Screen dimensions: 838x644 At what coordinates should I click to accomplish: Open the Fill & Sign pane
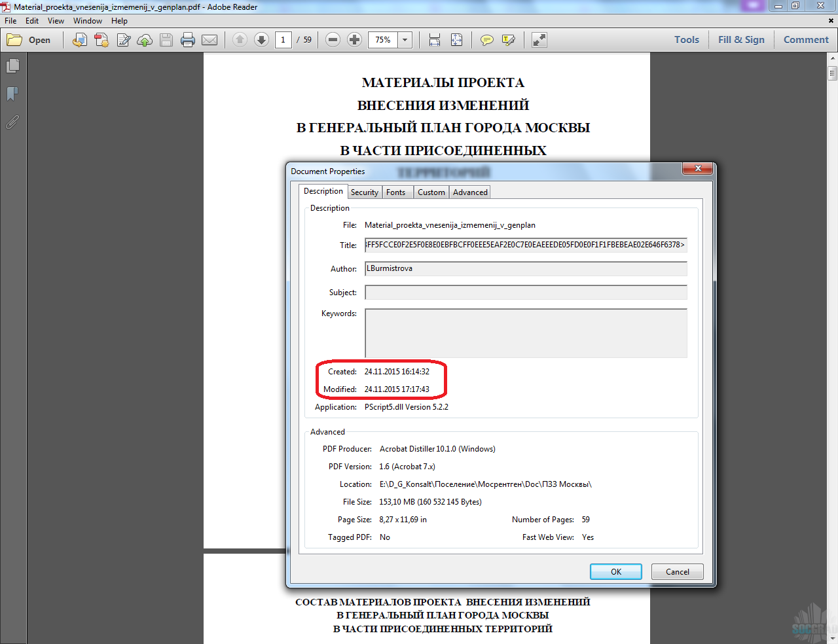pos(741,40)
